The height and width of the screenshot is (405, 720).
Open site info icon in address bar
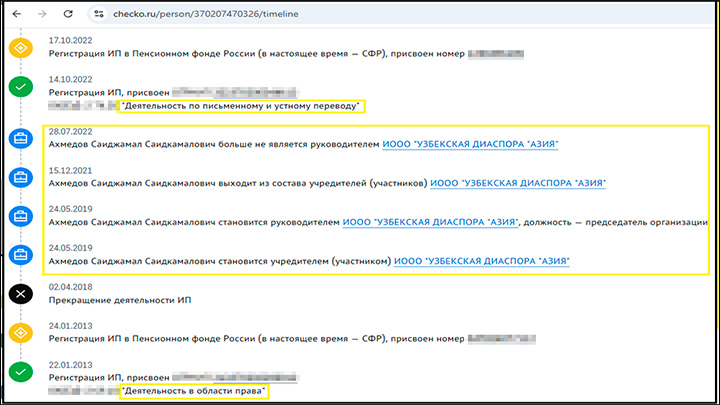pos(98,14)
